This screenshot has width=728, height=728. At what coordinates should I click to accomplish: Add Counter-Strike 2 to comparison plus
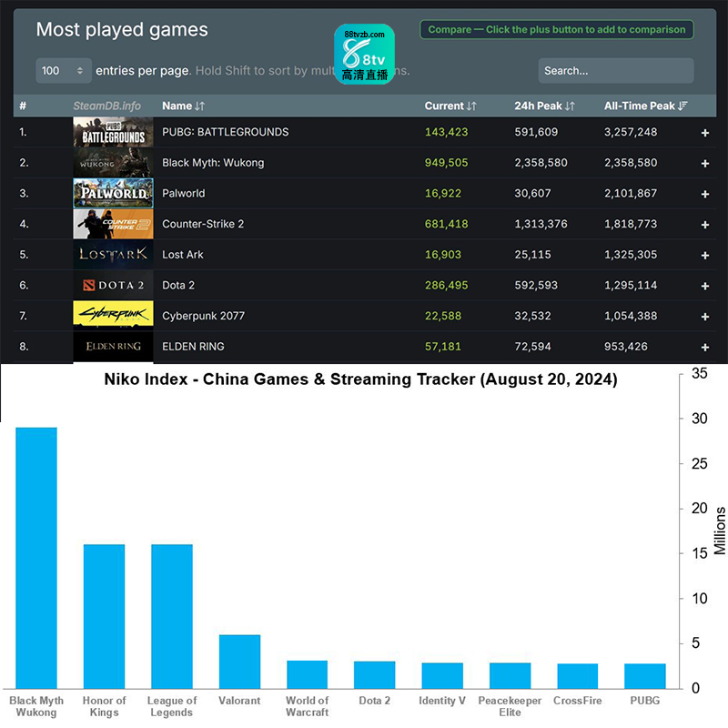704,225
